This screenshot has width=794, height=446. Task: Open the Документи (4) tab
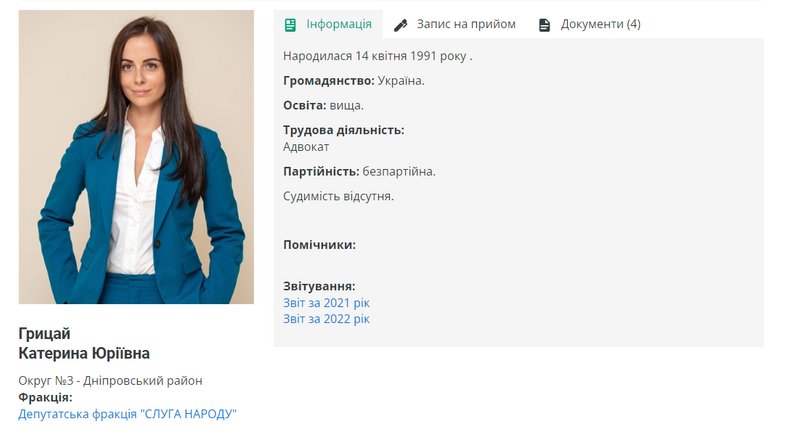point(590,24)
